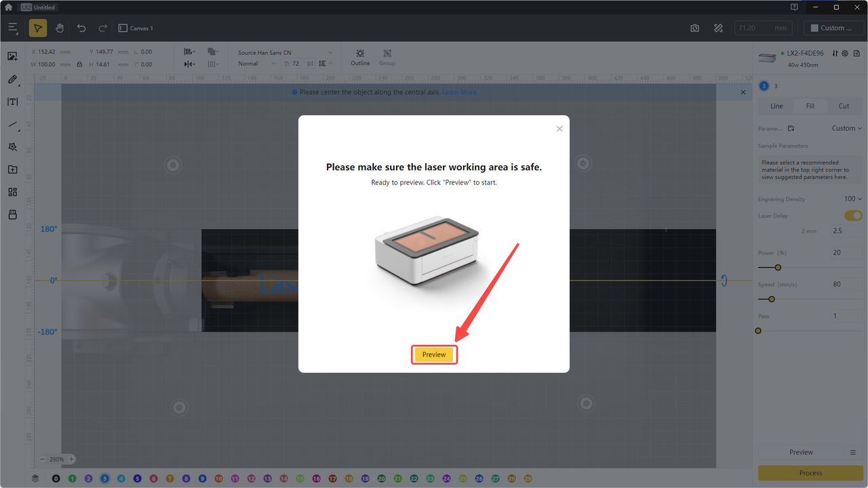
Task: Adjust the Pass slider handle
Action: click(x=758, y=331)
